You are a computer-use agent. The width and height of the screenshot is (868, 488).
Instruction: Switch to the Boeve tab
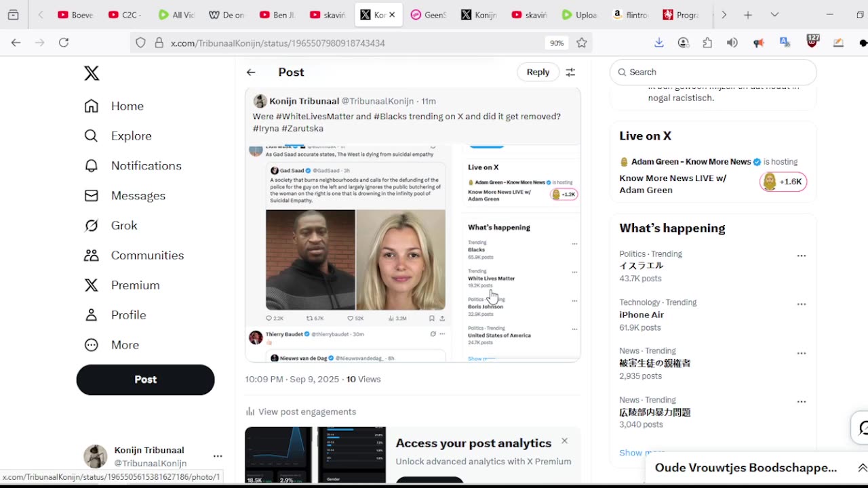[x=75, y=15]
